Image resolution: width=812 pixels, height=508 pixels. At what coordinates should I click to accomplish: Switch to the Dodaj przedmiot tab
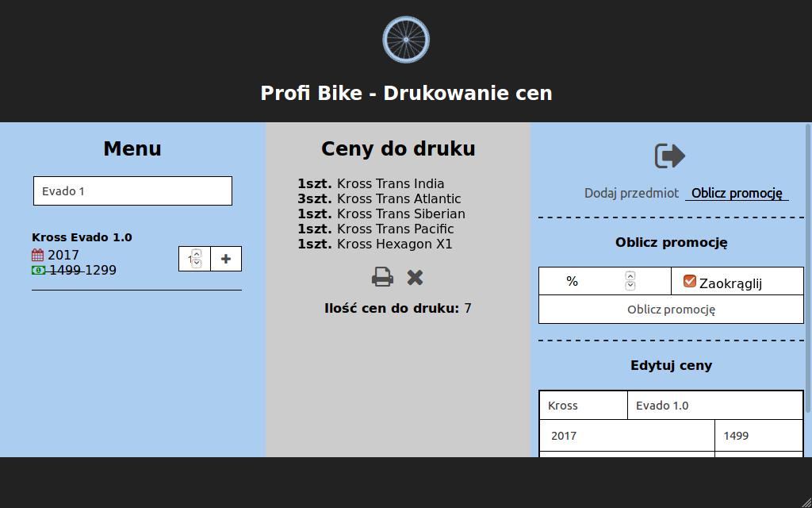click(x=631, y=194)
